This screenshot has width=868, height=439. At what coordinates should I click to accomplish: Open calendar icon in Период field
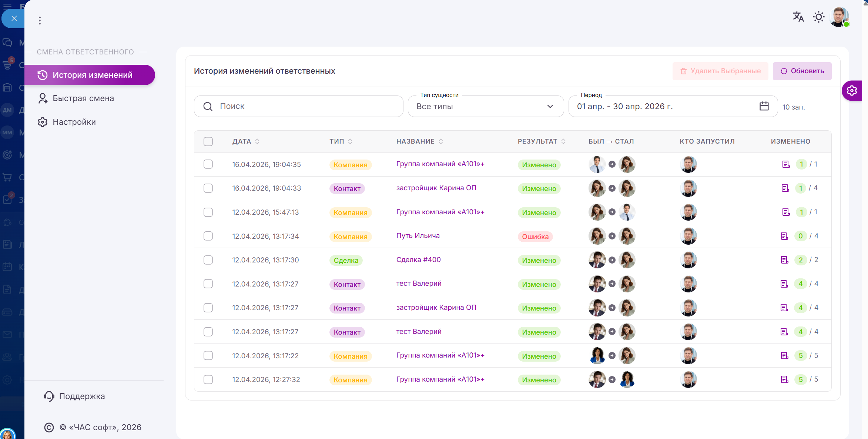click(x=764, y=106)
